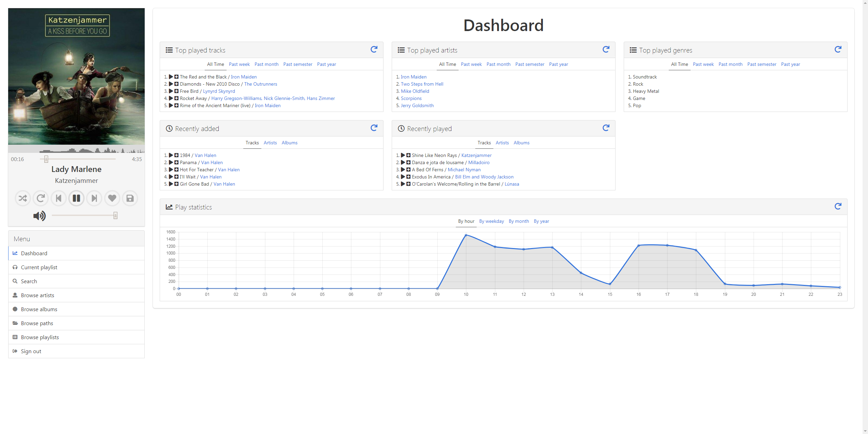The width and height of the screenshot is (868, 434).
Task: Refresh Top played tracks panel
Action: [x=374, y=49]
